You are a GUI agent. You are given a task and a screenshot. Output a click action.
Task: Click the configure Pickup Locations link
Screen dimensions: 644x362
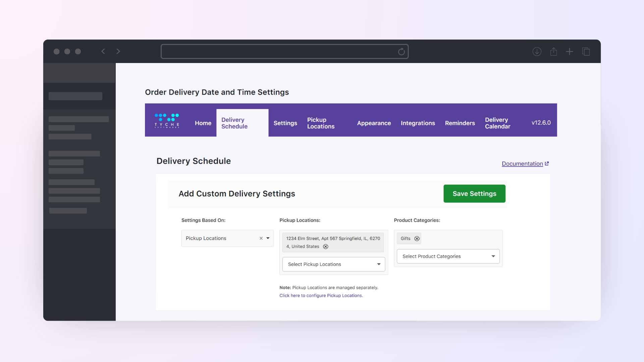coord(321,296)
